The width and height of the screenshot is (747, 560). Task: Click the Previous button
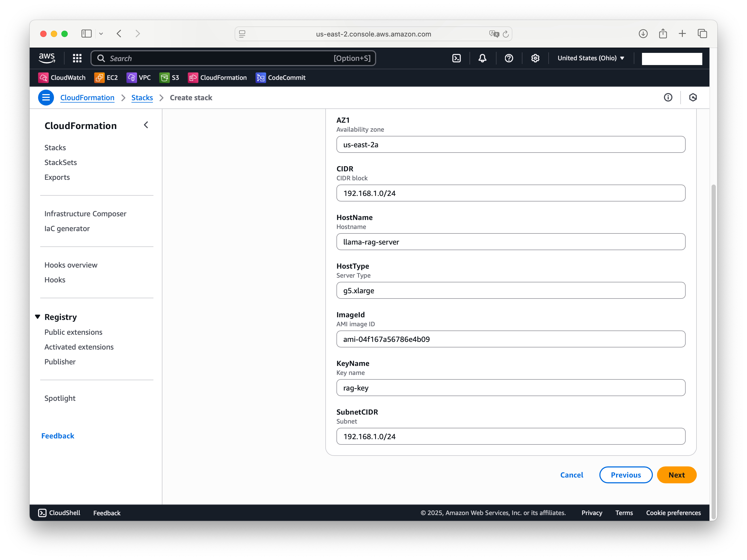point(626,475)
